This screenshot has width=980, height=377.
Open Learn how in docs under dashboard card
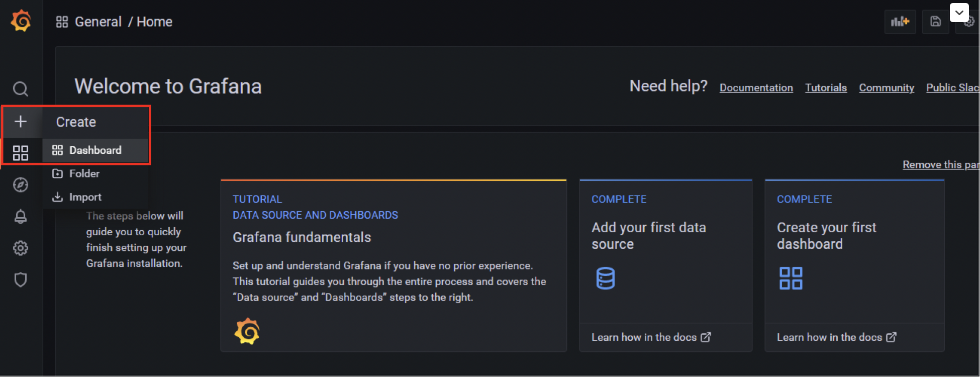[x=836, y=337]
